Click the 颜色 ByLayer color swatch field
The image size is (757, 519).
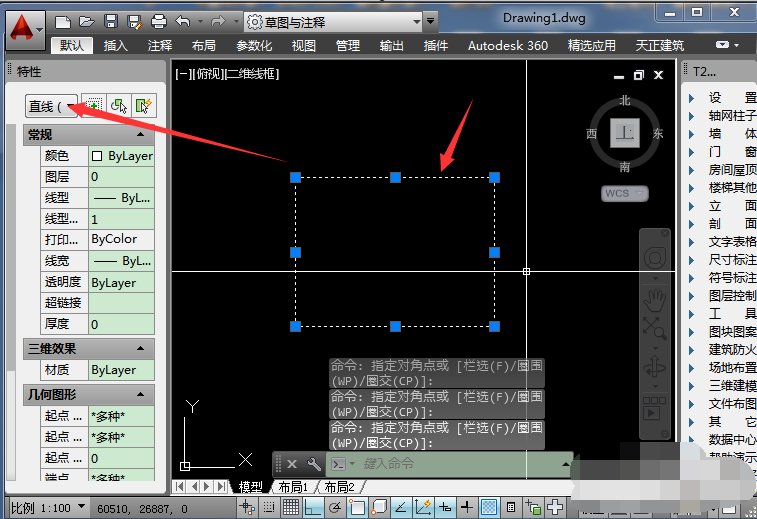coord(121,156)
